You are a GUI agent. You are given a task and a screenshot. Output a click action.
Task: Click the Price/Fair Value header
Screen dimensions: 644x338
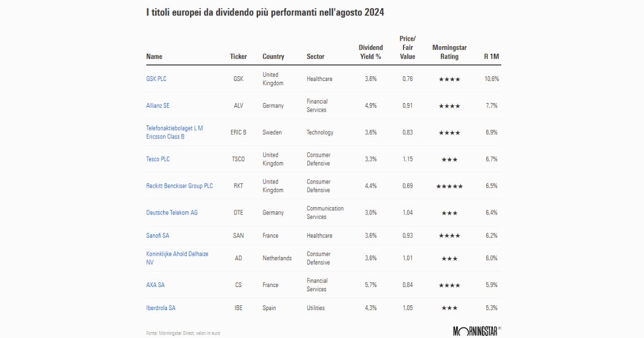point(408,47)
